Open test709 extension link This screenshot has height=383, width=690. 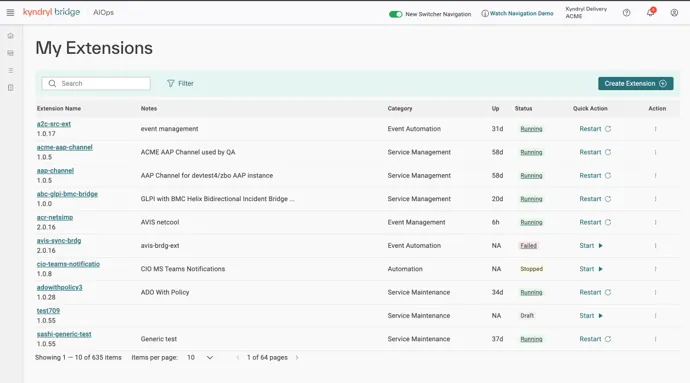(x=48, y=311)
